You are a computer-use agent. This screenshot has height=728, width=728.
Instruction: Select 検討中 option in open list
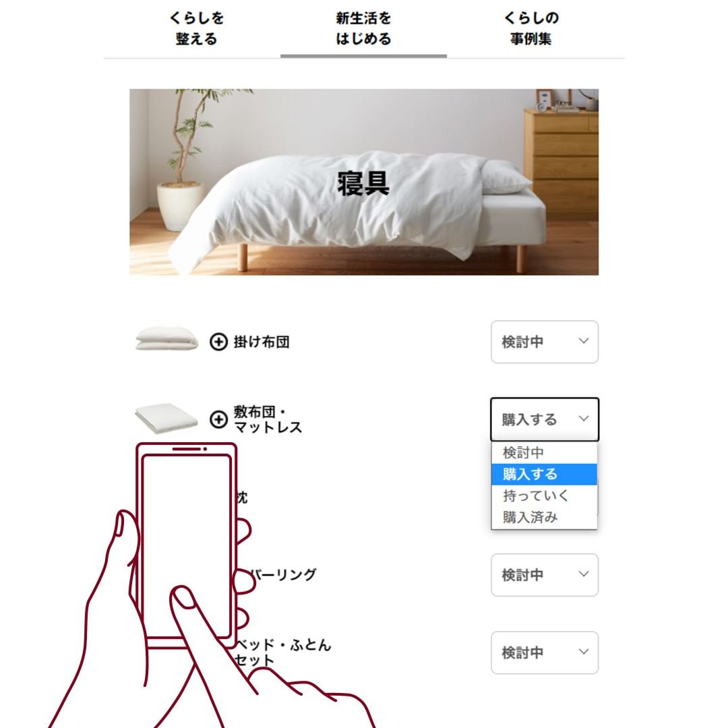coord(544,453)
